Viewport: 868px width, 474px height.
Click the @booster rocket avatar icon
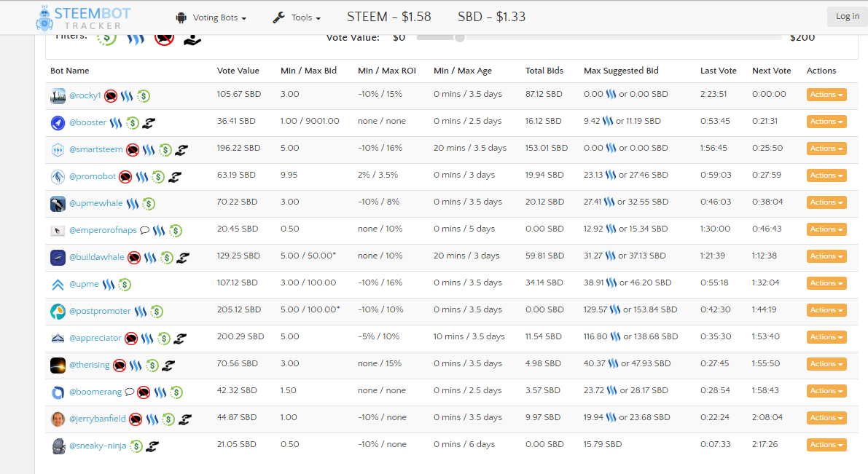pyautogui.click(x=58, y=123)
